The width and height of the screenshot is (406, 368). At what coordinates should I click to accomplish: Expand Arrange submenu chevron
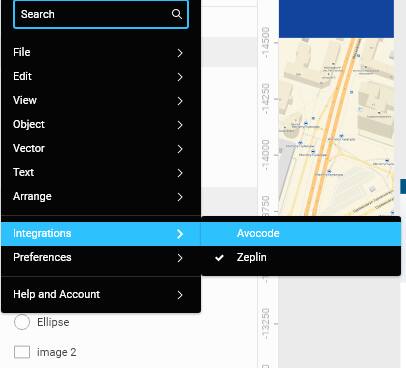click(180, 197)
